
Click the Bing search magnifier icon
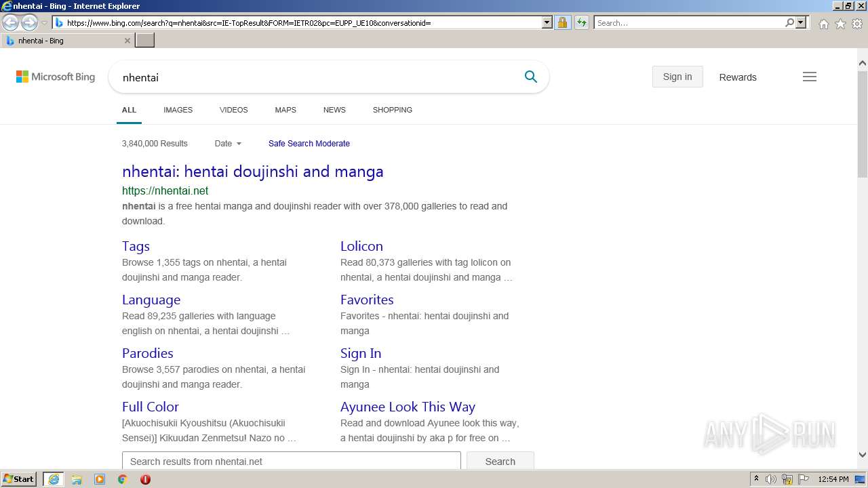[x=531, y=77]
